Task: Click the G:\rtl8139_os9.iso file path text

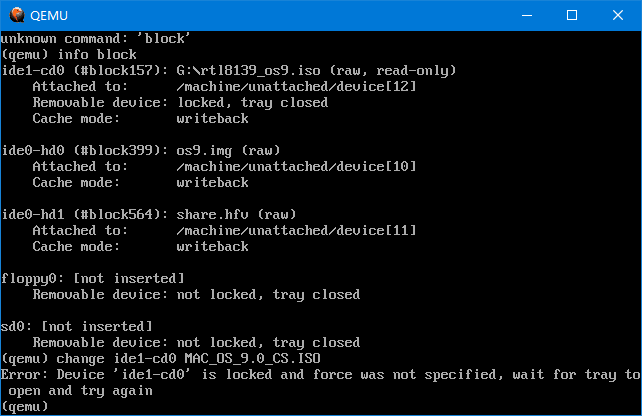Action: point(249,70)
